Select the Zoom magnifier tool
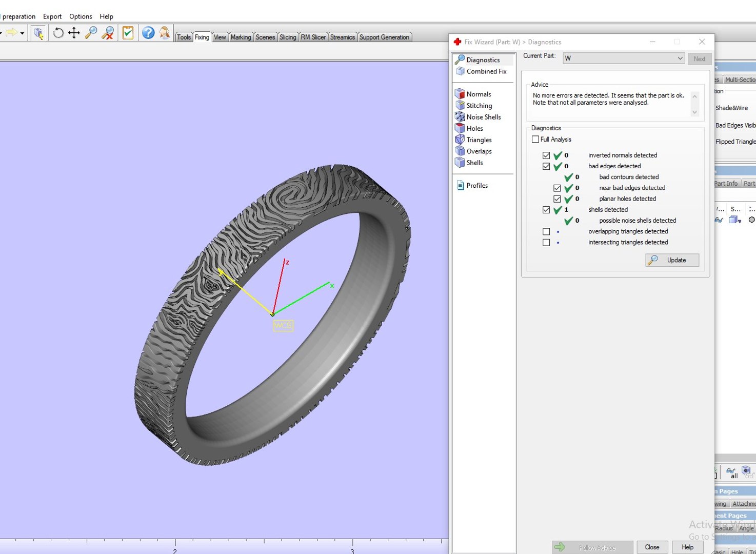 (91, 33)
